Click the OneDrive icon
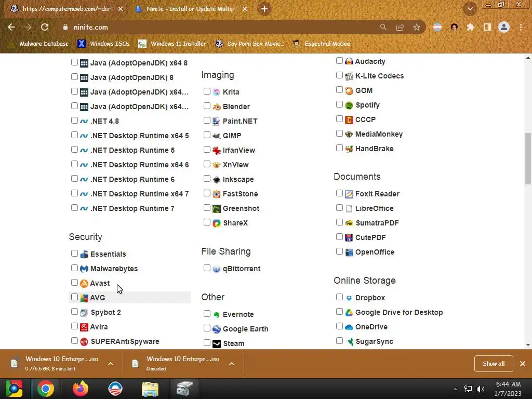 (349, 327)
